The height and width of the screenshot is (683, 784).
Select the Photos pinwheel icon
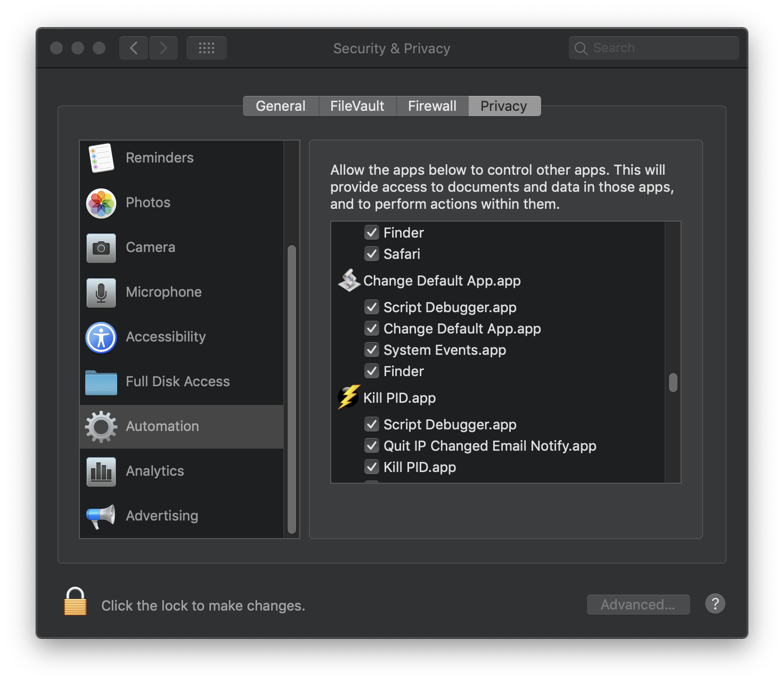coord(101,203)
